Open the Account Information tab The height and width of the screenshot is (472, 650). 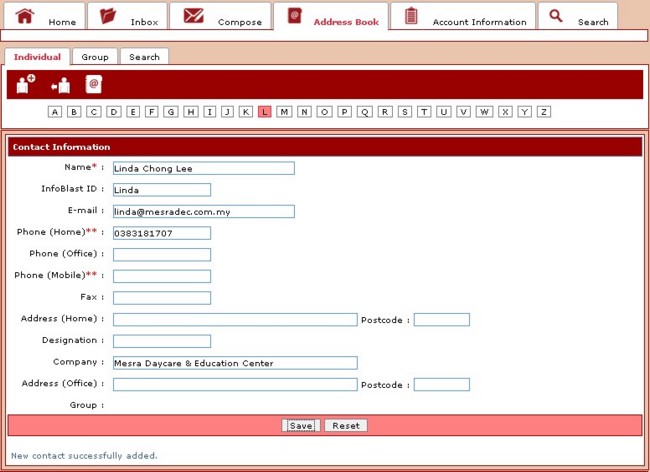click(x=464, y=17)
